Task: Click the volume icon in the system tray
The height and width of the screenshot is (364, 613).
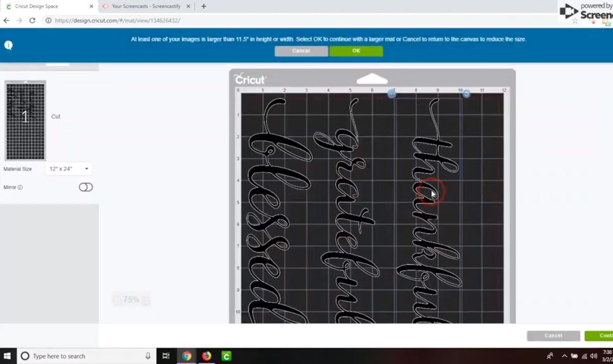Action: [x=594, y=356]
